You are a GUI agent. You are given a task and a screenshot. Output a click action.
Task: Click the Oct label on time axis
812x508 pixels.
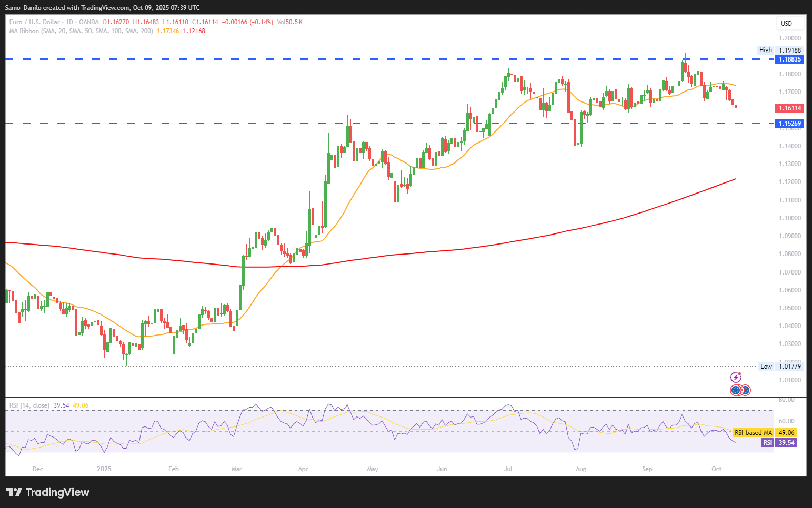pyautogui.click(x=716, y=469)
